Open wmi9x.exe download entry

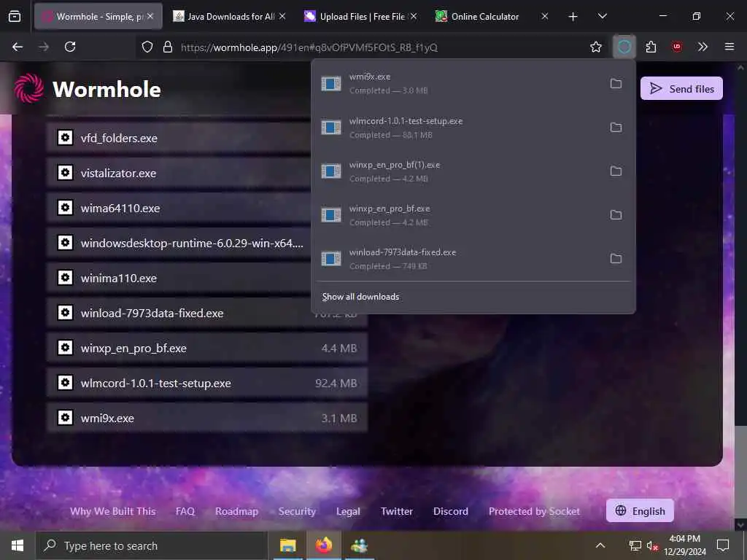click(x=457, y=83)
